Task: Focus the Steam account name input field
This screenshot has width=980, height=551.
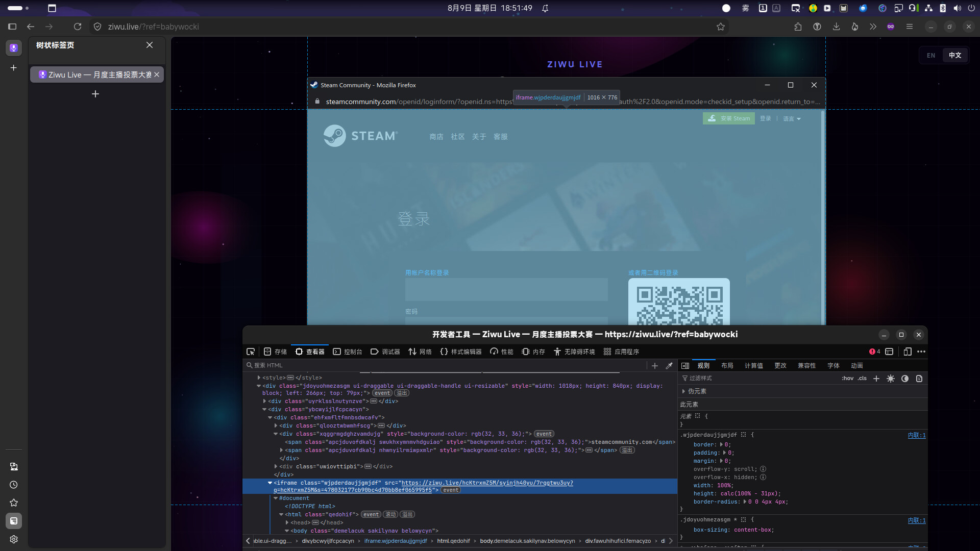Action: (x=506, y=290)
